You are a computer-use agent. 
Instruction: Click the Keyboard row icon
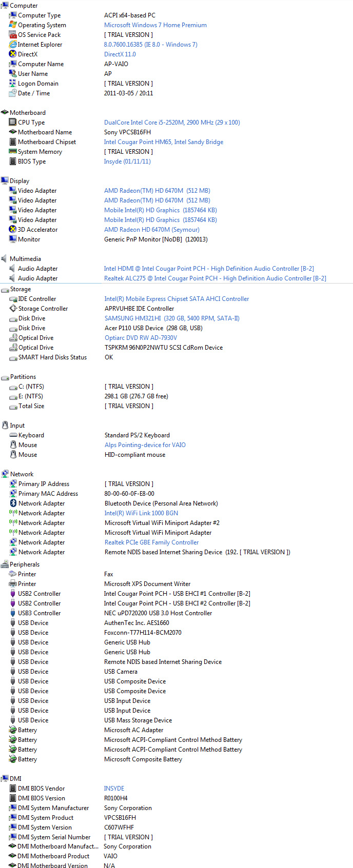pyautogui.click(x=13, y=435)
